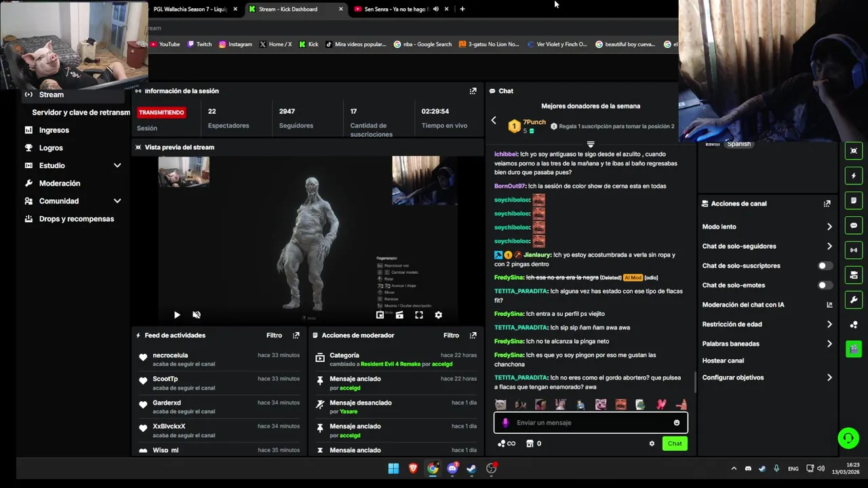This screenshot has height=488, width=868.
Task: Send message with green Chat button
Action: point(675,444)
